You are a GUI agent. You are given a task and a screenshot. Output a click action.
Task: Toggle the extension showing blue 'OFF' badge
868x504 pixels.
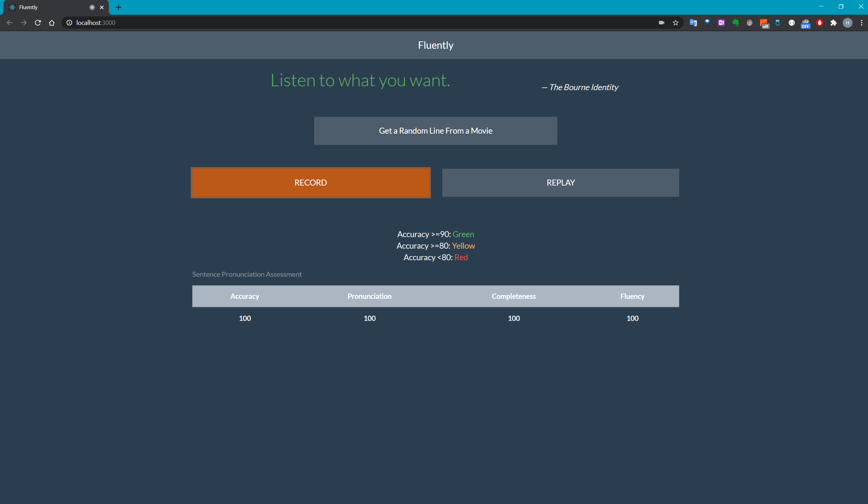coord(806,23)
